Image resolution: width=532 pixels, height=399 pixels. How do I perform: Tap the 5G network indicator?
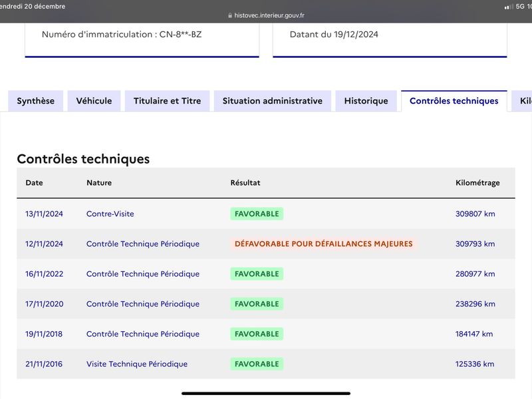(520, 7)
